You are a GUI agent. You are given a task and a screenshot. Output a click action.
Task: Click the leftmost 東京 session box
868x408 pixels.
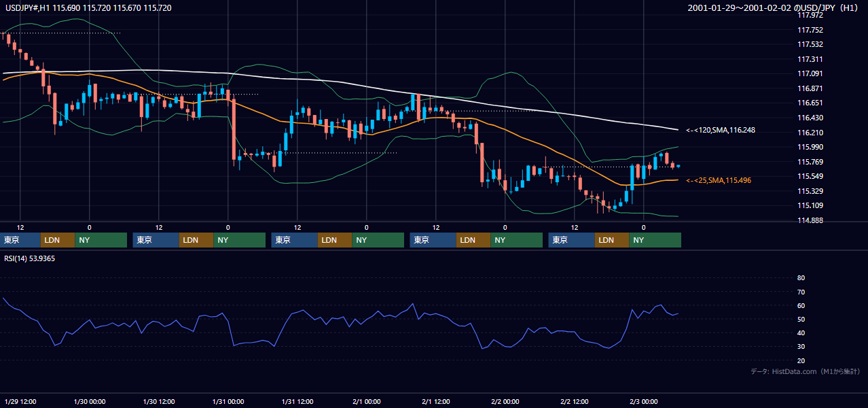(x=20, y=240)
